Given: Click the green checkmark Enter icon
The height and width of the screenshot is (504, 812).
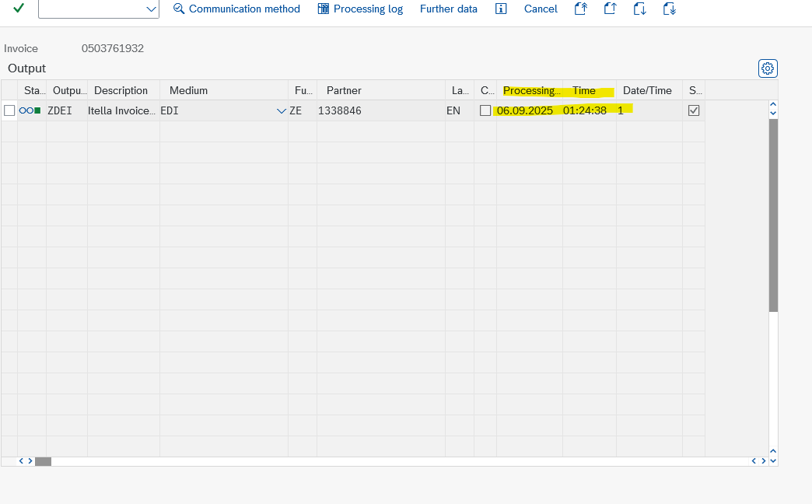Looking at the screenshot, I should 19,9.
